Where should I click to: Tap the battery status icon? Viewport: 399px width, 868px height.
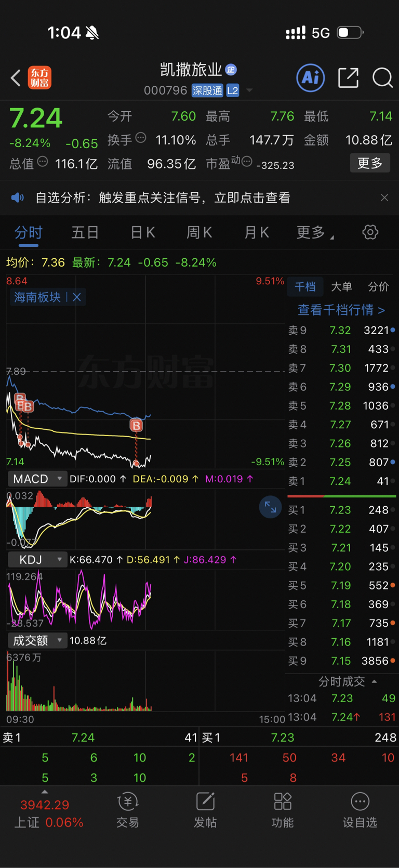coord(350,33)
